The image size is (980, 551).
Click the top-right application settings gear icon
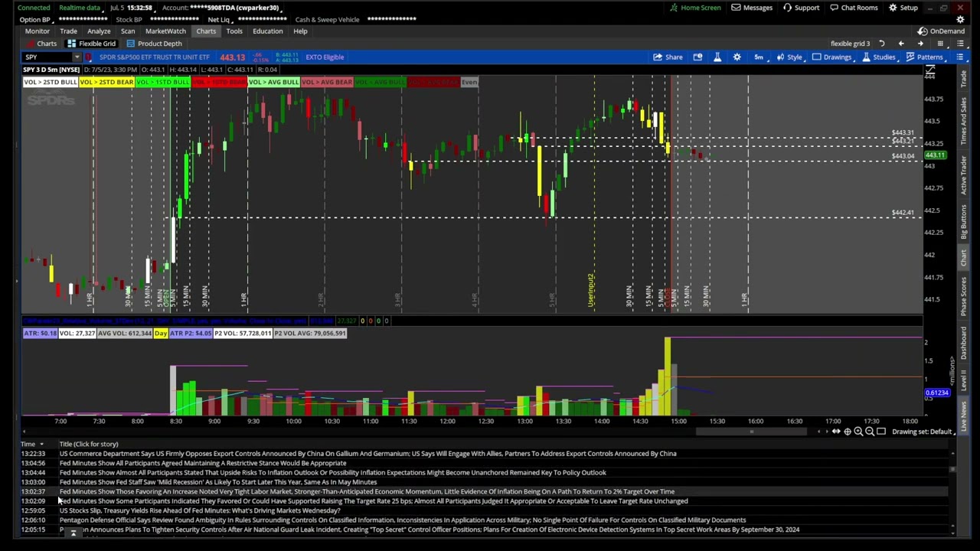point(960,20)
